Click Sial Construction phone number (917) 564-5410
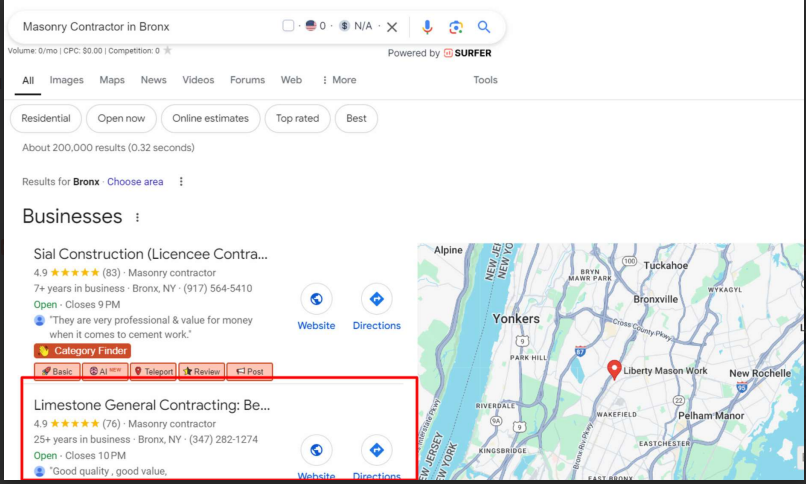 (x=217, y=289)
